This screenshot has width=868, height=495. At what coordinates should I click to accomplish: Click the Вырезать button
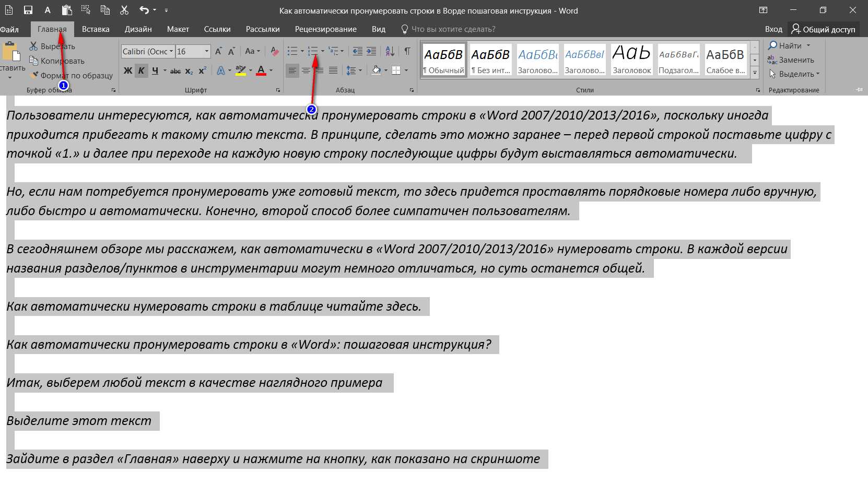(52, 46)
